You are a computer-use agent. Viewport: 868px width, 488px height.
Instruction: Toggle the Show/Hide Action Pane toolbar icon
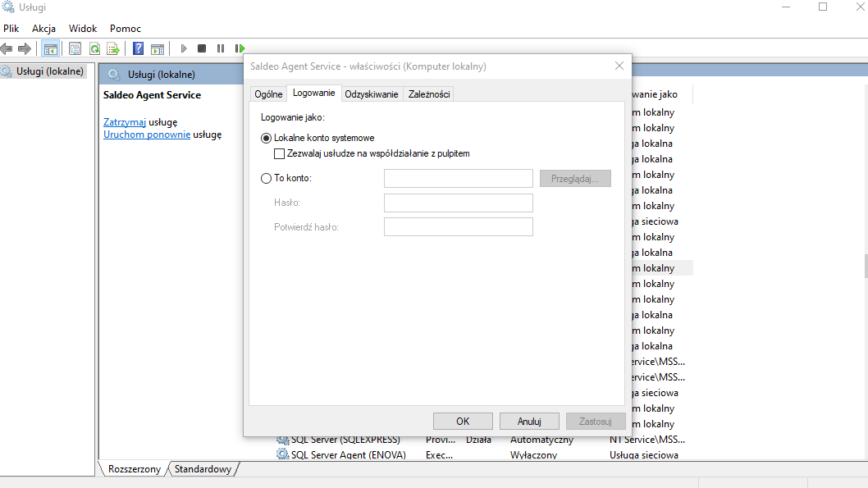click(158, 48)
